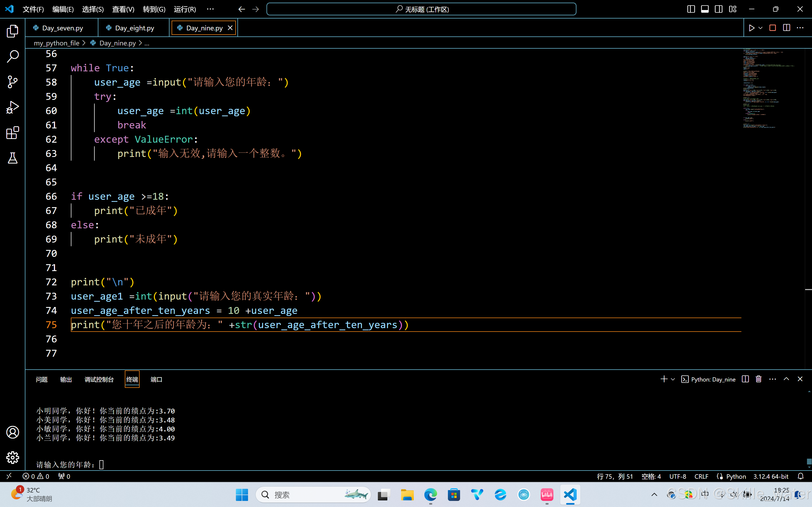Click the Python language mode in status bar
The image size is (812, 507).
click(736, 477)
